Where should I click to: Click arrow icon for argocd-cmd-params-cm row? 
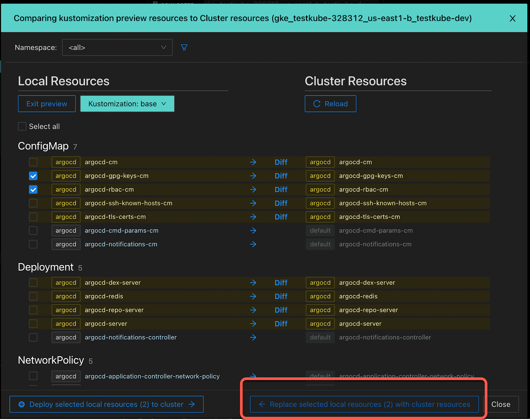pos(253,231)
